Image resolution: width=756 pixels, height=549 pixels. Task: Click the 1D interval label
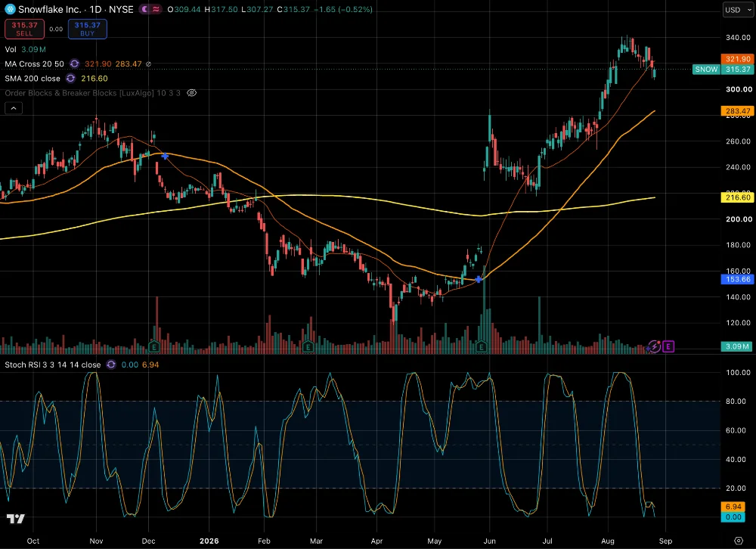point(95,9)
